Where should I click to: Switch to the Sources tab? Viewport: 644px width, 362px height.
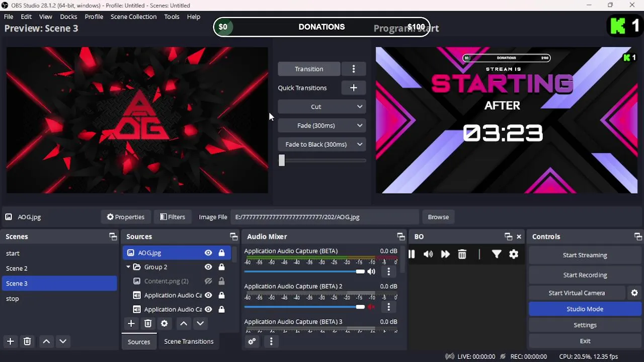tap(139, 341)
